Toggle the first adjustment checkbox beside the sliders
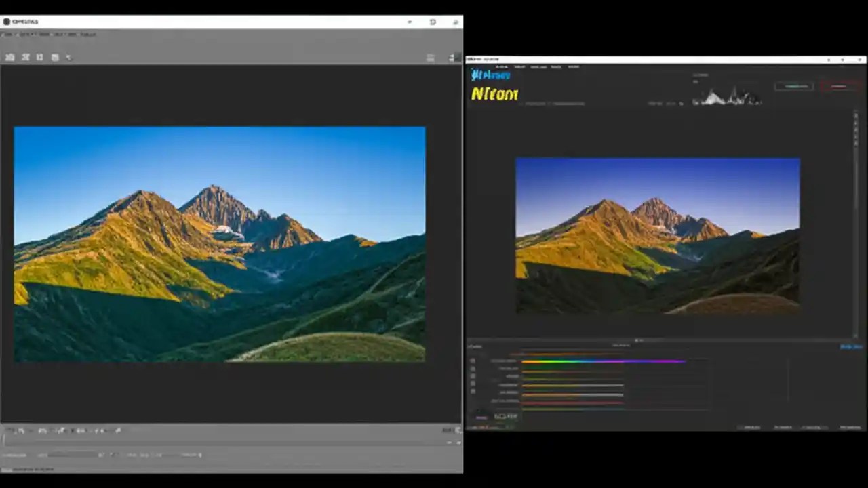This screenshot has width=868, height=488. [x=473, y=361]
